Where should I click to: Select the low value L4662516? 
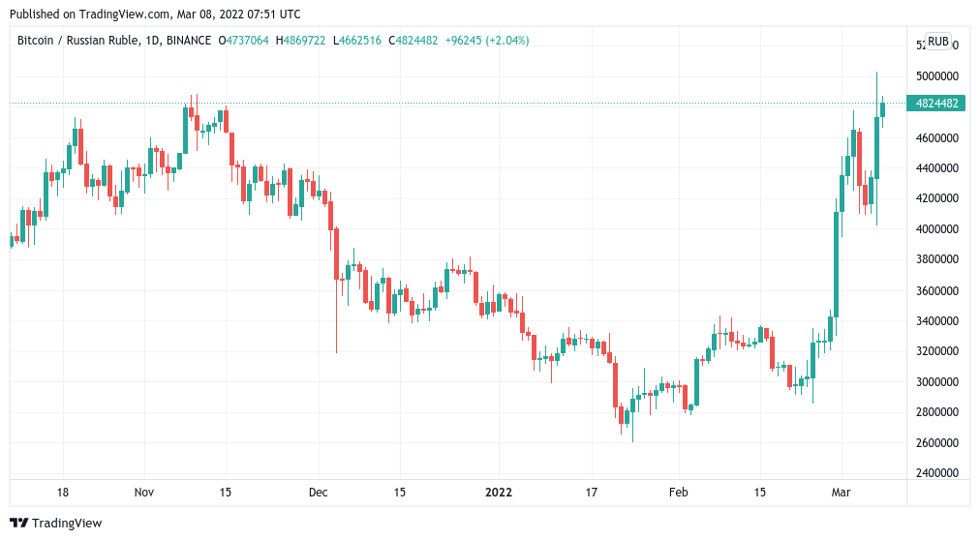[358, 41]
